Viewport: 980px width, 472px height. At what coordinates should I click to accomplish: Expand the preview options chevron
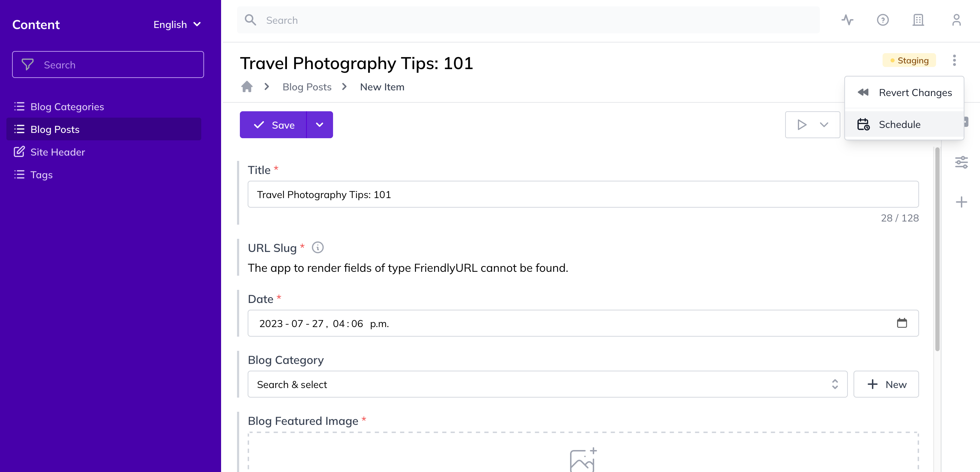tap(824, 125)
